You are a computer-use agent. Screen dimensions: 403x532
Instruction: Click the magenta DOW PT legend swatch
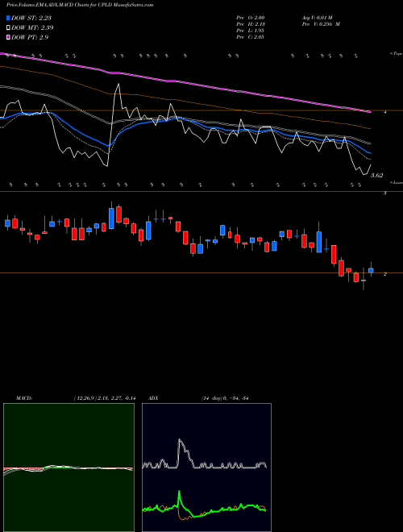click(8, 37)
